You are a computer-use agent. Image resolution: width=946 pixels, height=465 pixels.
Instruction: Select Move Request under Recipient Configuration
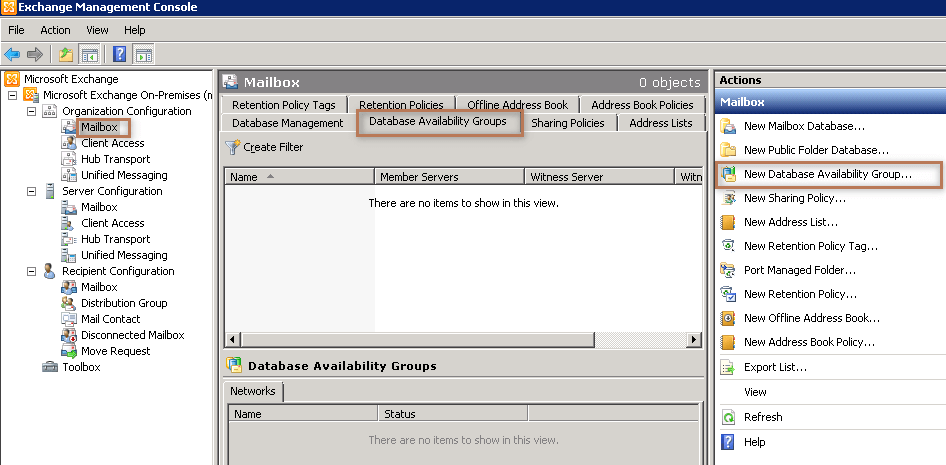tap(115, 351)
